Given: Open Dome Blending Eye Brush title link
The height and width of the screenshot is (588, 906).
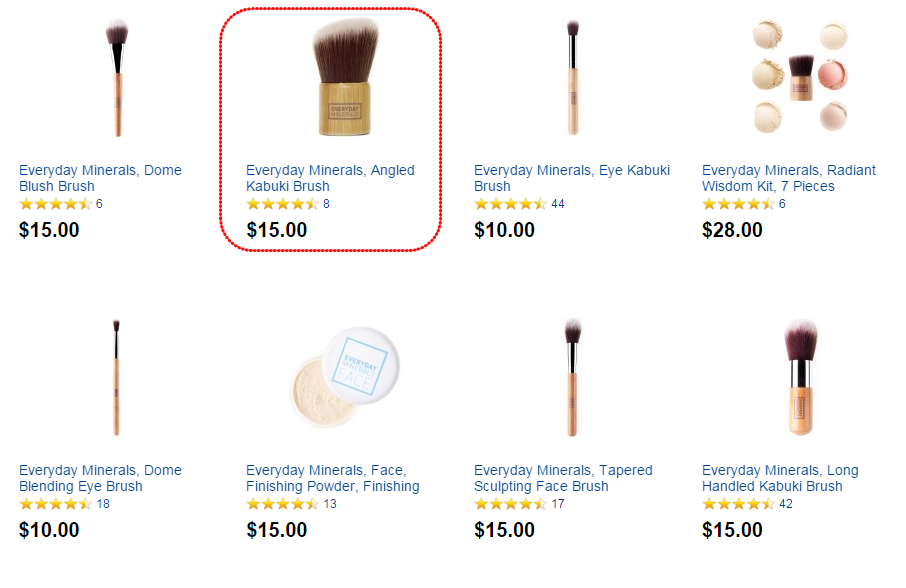Looking at the screenshot, I should click(x=100, y=478).
